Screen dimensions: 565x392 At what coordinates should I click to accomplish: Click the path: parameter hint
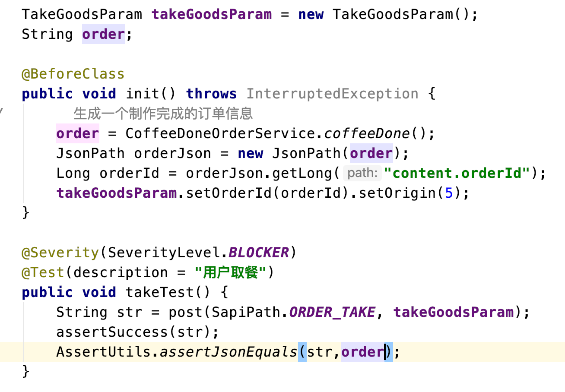point(363,173)
